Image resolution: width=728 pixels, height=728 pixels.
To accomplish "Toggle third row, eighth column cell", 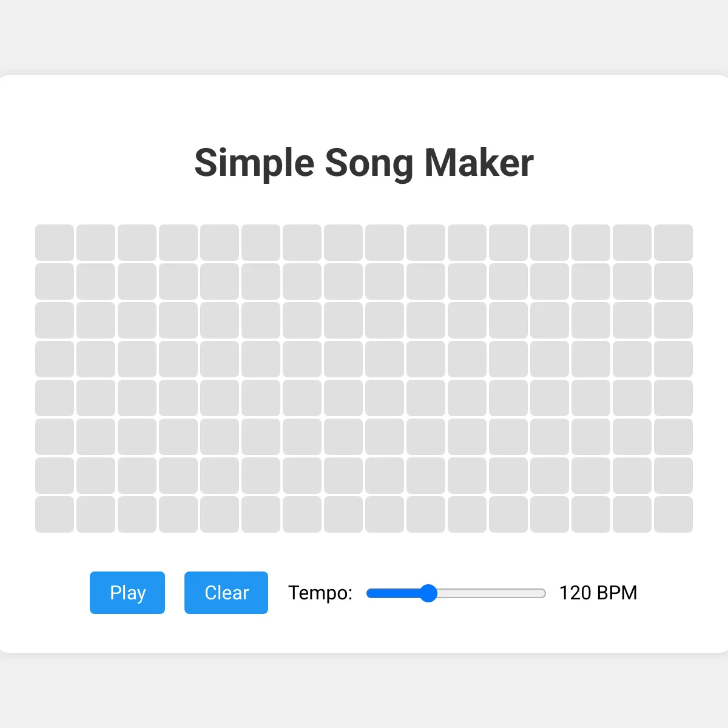I will (x=343, y=320).
